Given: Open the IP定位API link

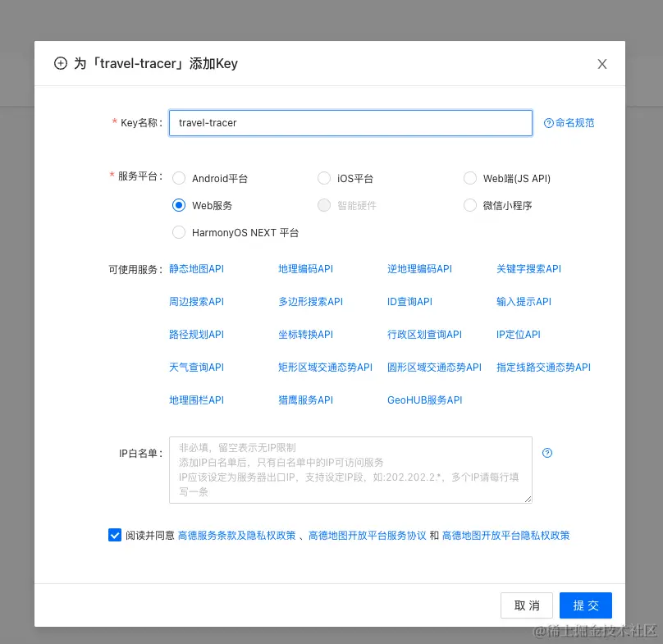Looking at the screenshot, I should [519, 335].
